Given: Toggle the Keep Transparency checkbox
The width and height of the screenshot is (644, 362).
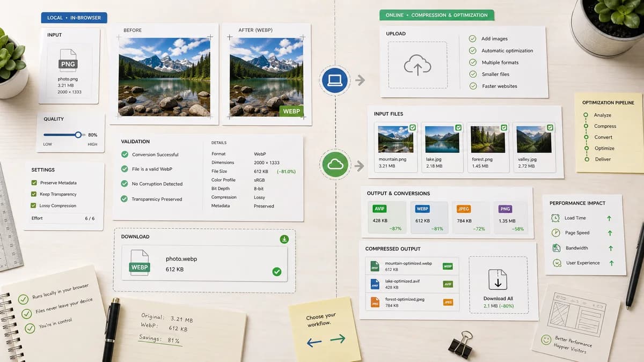Looking at the screenshot, I should [34, 194].
